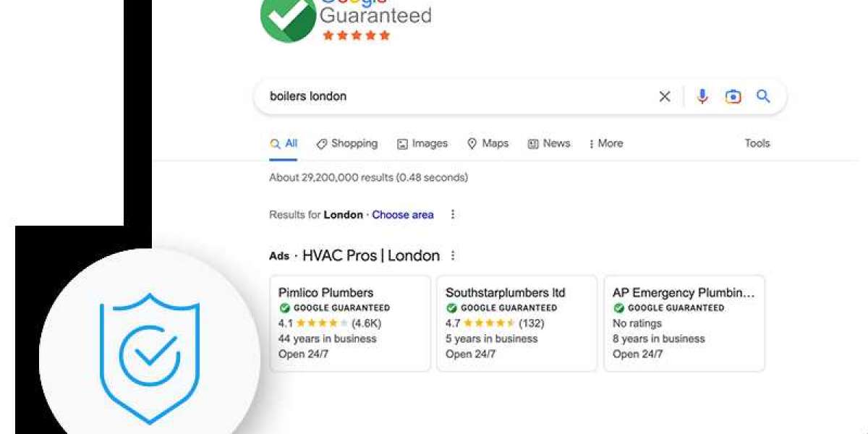The image size is (868, 434).
Task: Open options dots next to HVAC Pros | London
Action: 453,255
